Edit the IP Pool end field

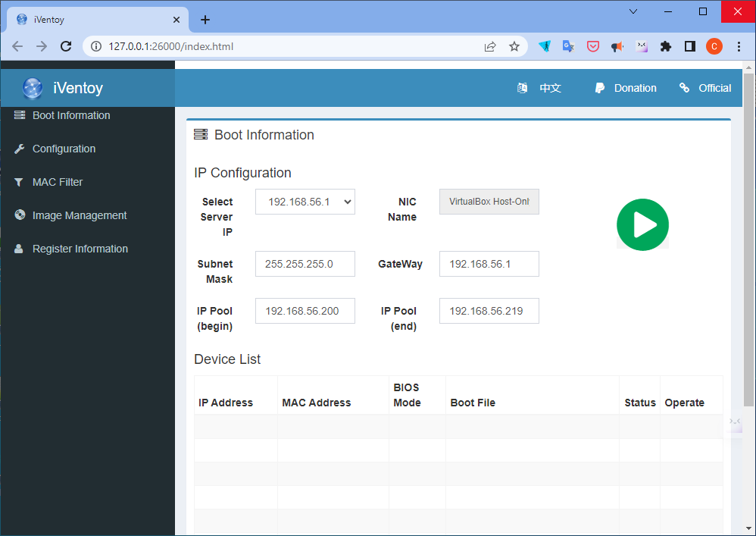(x=489, y=311)
